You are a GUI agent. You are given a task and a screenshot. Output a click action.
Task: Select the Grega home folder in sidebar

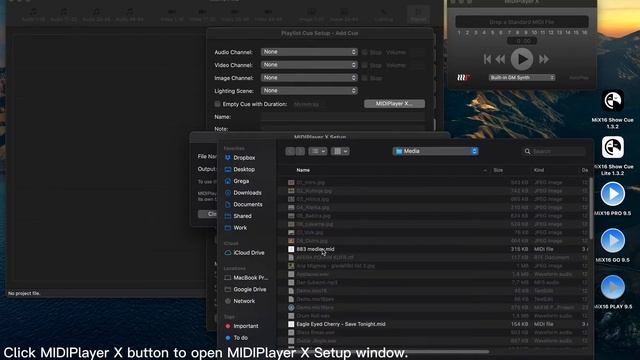coord(241,181)
